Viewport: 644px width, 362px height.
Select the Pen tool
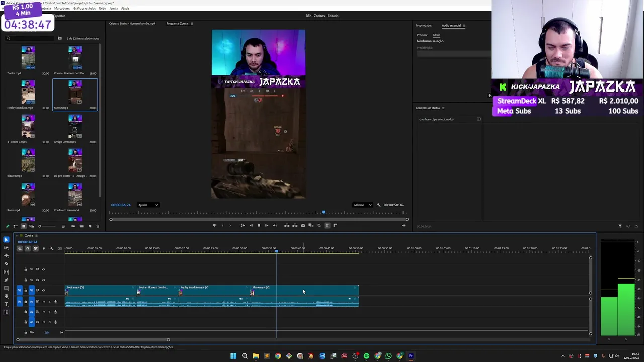click(6, 280)
